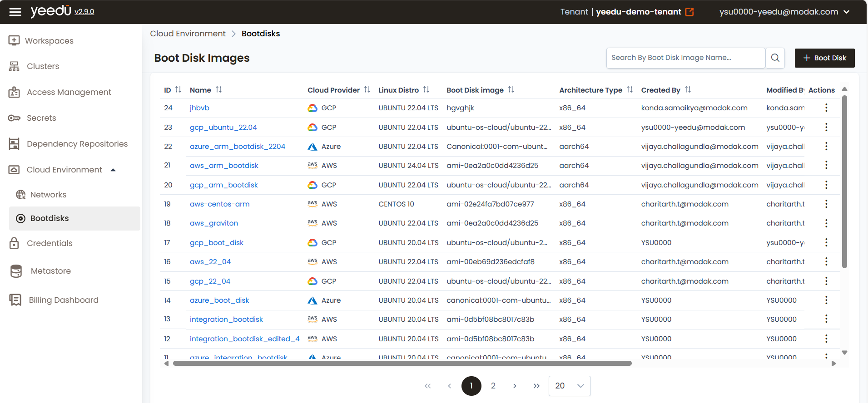Sort by Cloud Provider column
Viewport: 868px width, 403px height.
[x=367, y=90]
